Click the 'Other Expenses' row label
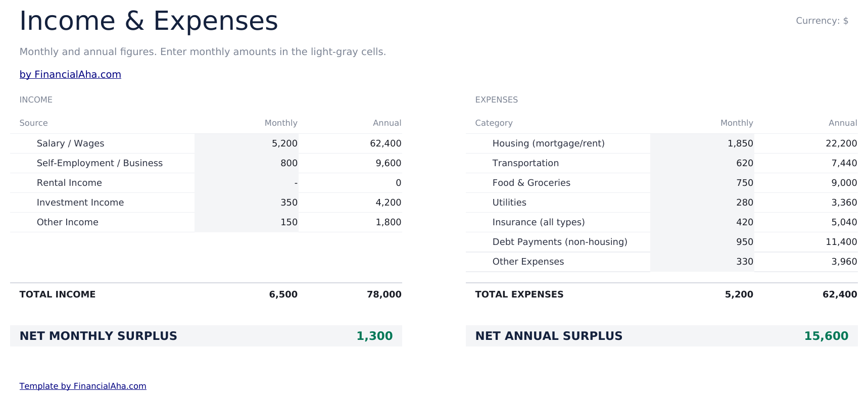 (528, 262)
